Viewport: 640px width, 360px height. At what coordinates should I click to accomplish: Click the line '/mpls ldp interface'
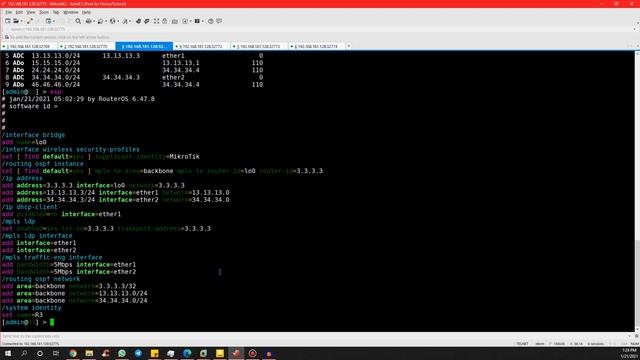coord(37,236)
